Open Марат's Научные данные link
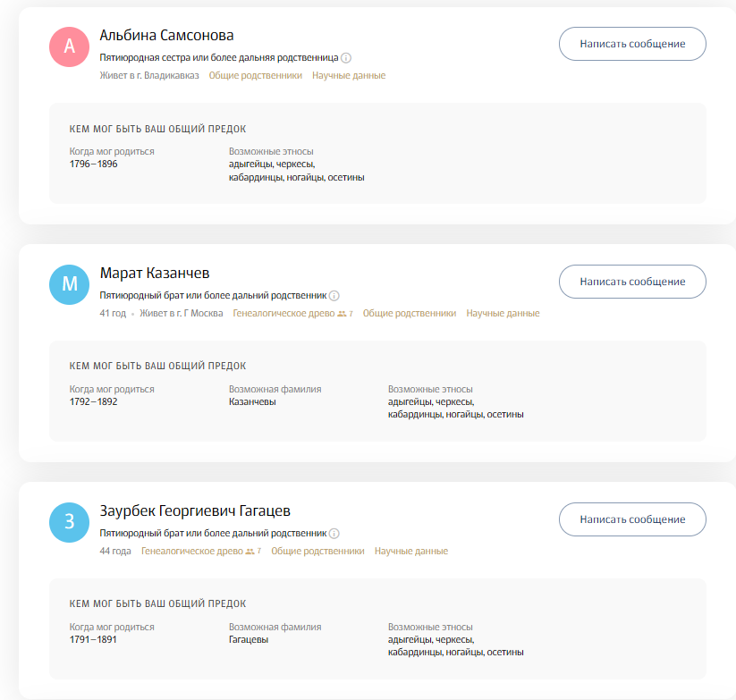The height and width of the screenshot is (700, 736). click(x=503, y=314)
